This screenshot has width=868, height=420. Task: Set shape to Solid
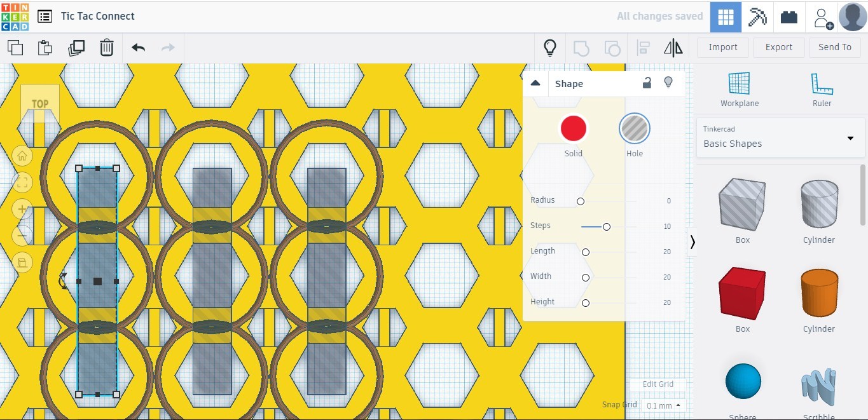tap(573, 128)
